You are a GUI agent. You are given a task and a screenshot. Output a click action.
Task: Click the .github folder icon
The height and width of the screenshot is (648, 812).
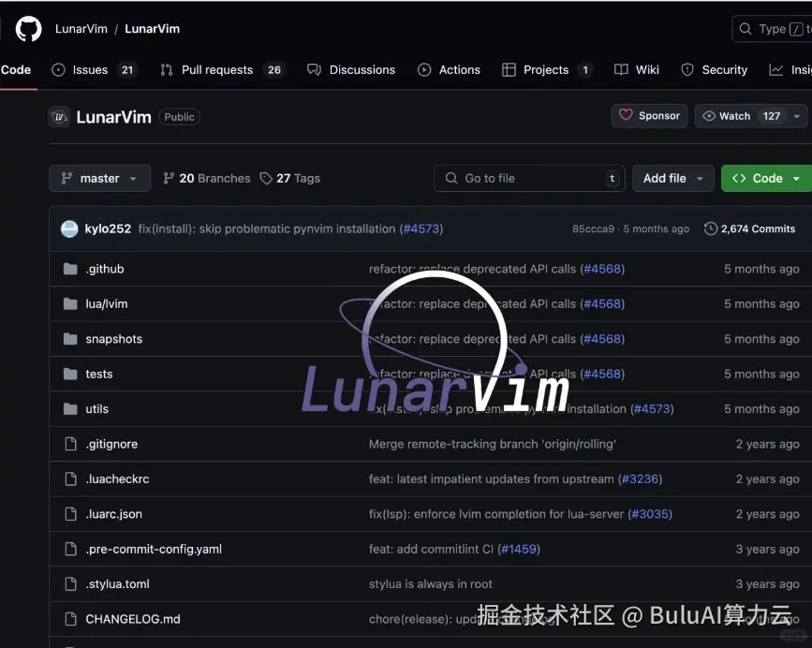(70, 269)
